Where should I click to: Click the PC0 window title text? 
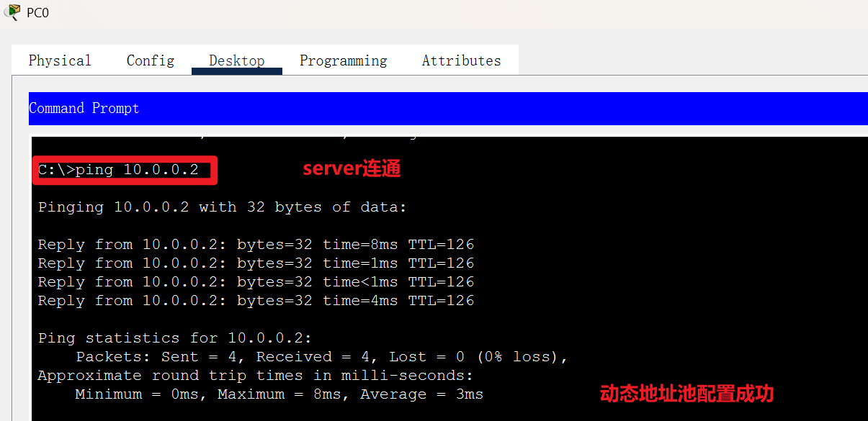(37, 13)
